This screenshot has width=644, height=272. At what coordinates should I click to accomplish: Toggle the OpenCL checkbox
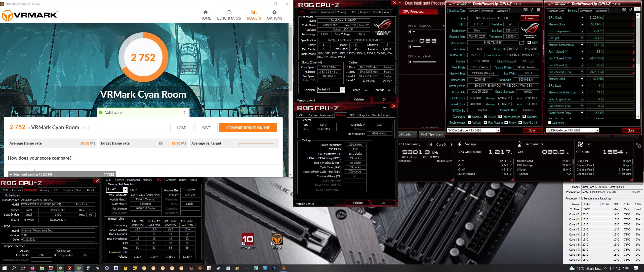[469, 117]
